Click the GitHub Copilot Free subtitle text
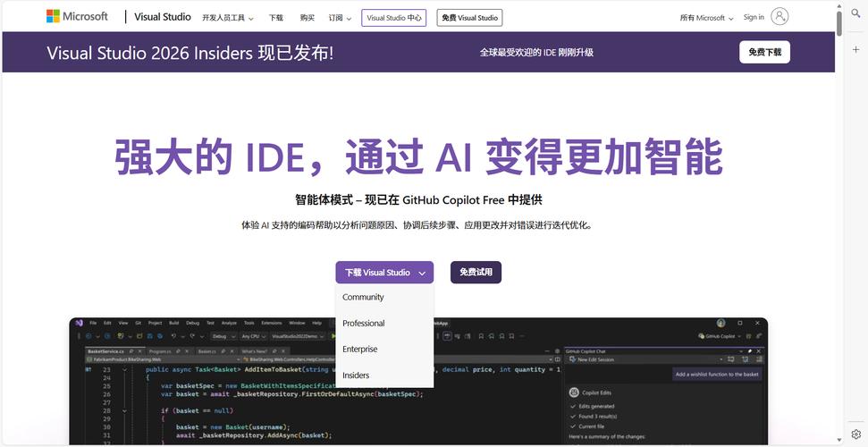Viewport: 868px width, 447px height. coord(418,200)
